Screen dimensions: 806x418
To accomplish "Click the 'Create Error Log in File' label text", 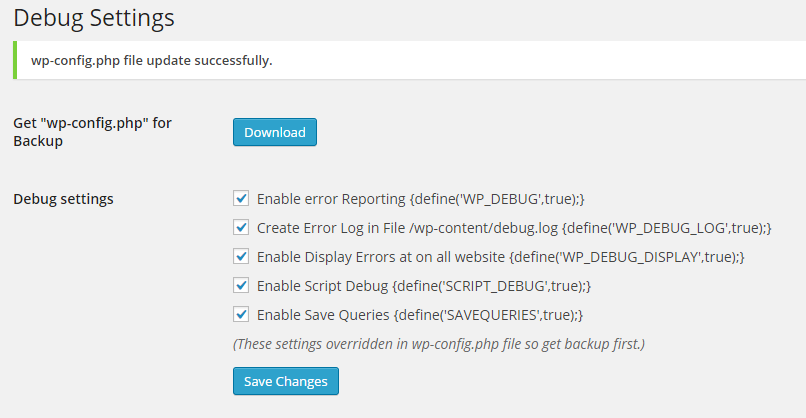I will 514,228.
